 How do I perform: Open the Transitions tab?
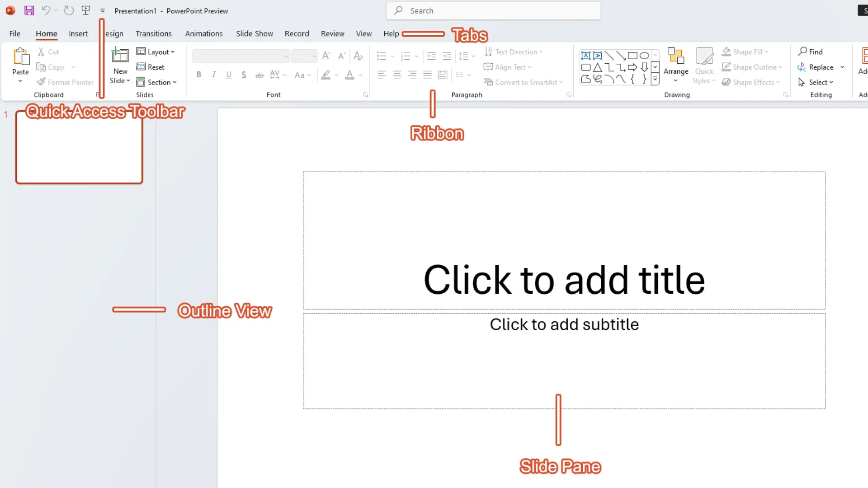pos(153,33)
